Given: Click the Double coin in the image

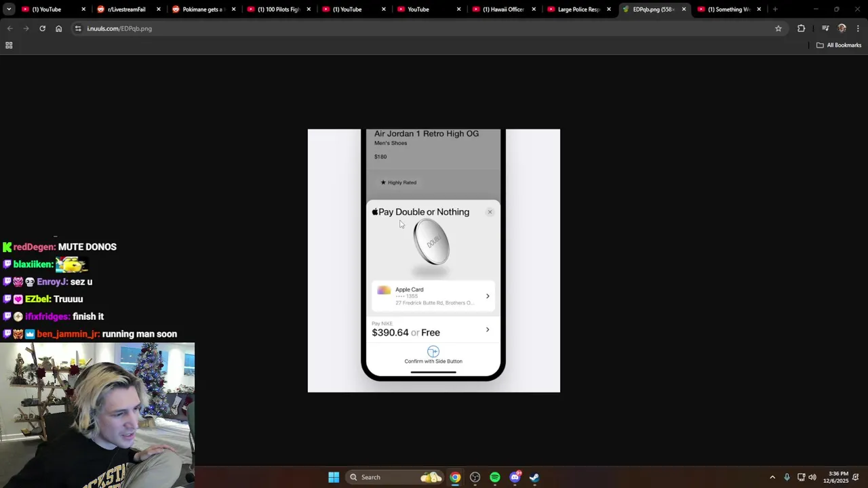Looking at the screenshot, I should (431, 242).
